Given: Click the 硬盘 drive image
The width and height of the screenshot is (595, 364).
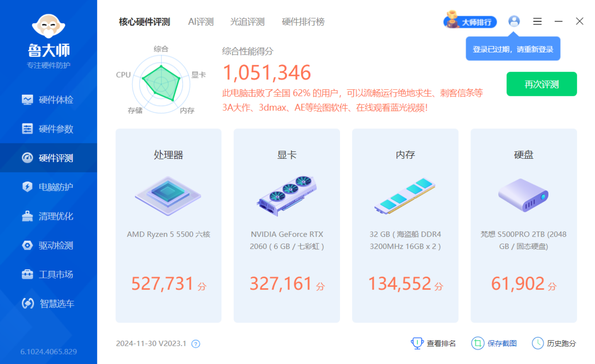Looking at the screenshot, I should (x=523, y=195).
